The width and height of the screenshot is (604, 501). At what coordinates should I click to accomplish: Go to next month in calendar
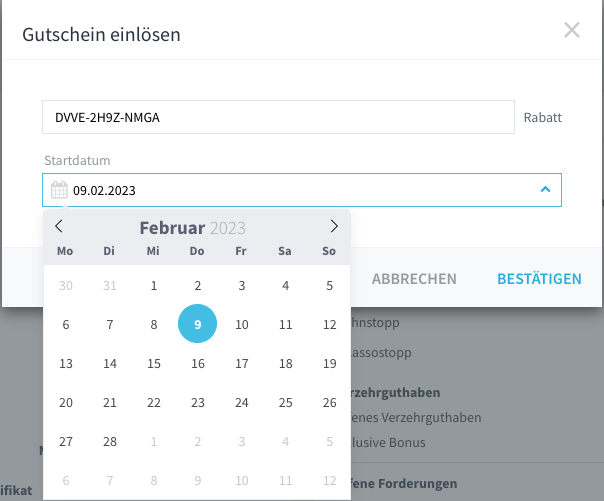[x=334, y=226]
